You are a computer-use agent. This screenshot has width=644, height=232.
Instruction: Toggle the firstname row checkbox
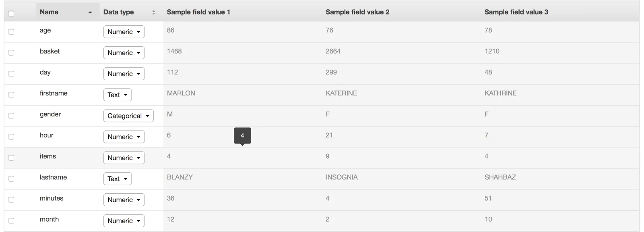click(x=11, y=95)
